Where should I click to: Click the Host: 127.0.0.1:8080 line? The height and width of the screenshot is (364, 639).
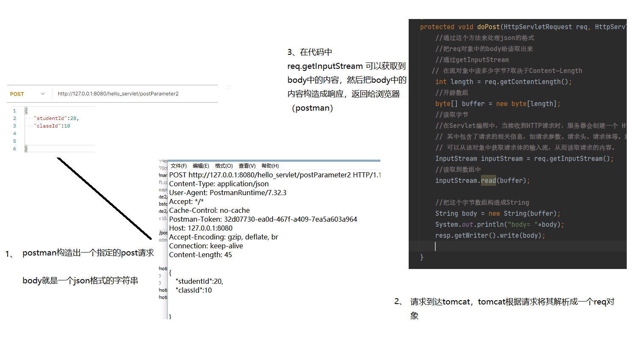point(201,228)
